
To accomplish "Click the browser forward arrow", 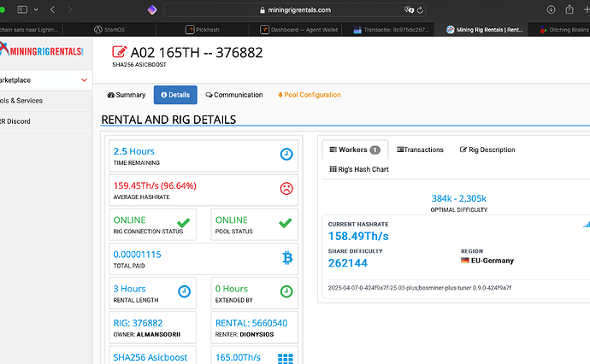I will pyautogui.click(x=69, y=9).
